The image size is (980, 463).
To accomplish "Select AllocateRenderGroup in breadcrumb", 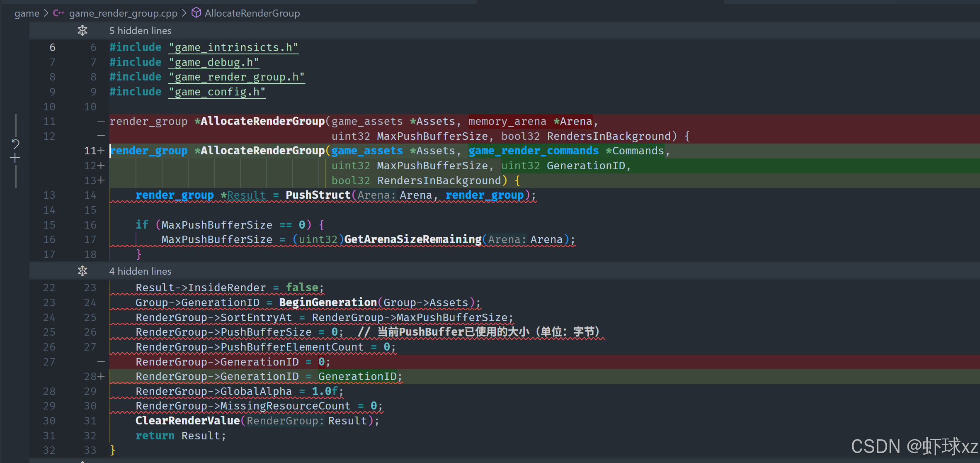I will (x=252, y=13).
